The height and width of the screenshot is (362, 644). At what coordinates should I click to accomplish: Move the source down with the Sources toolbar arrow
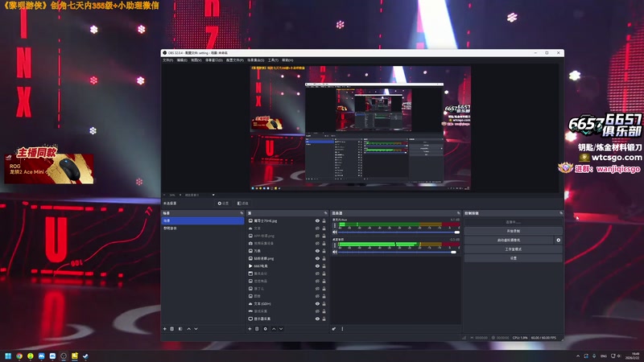(x=281, y=329)
